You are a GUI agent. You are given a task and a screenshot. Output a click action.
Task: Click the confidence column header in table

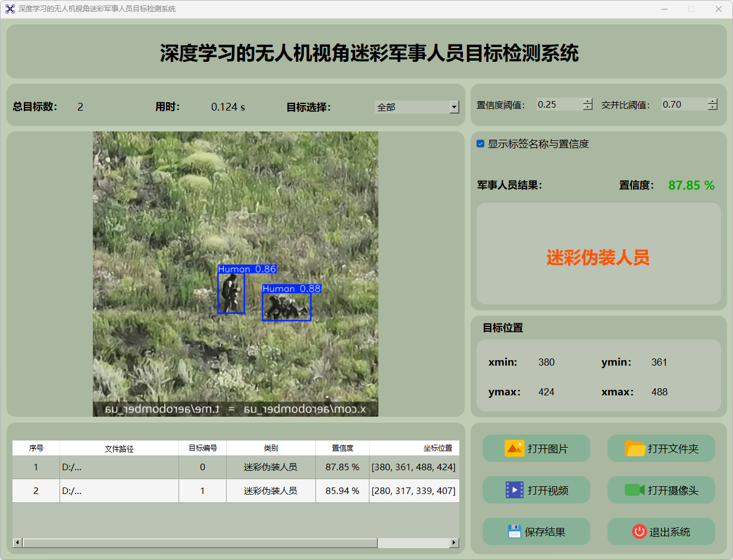[x=342, y=448]
